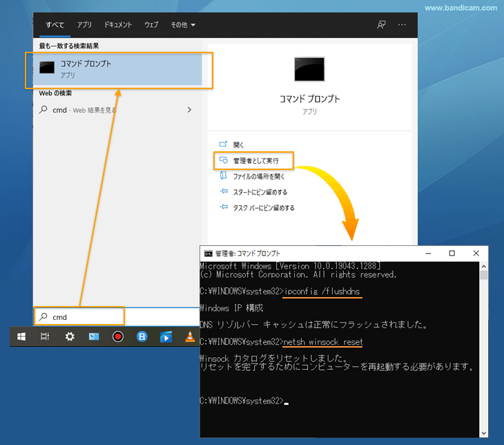The height and width of the screenshot is (445, 504).
Task: Click the feedback icon in search header
Action: 381,24
